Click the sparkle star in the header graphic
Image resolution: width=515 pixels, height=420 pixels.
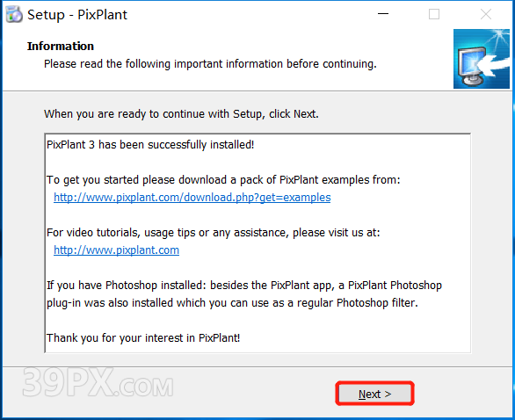click(498, 35)
